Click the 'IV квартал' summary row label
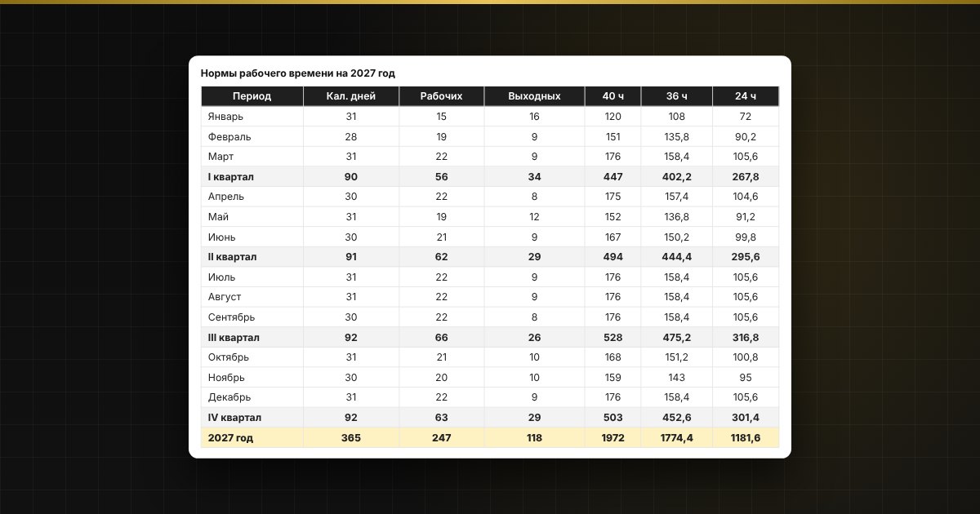980x514 pixels. point(234,418)
